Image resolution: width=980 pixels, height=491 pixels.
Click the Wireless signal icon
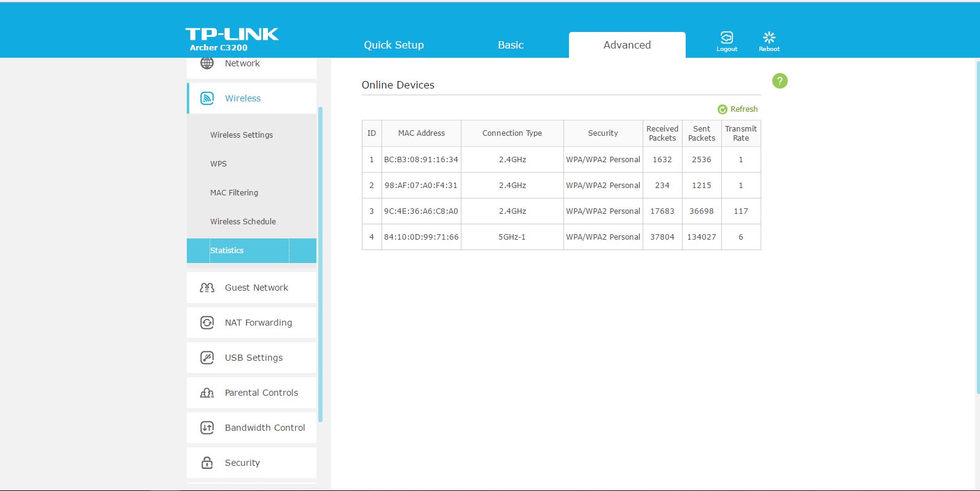coord(207,98)
